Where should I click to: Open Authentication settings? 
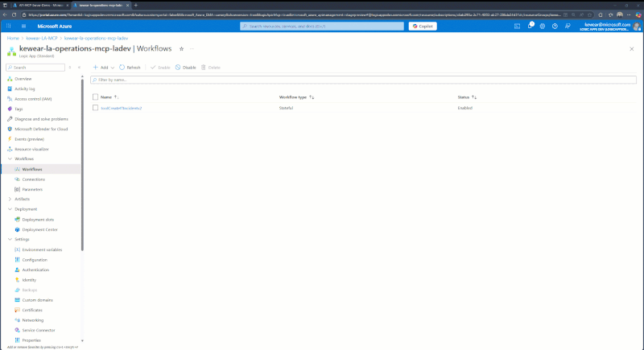click(x=35, y=270)
